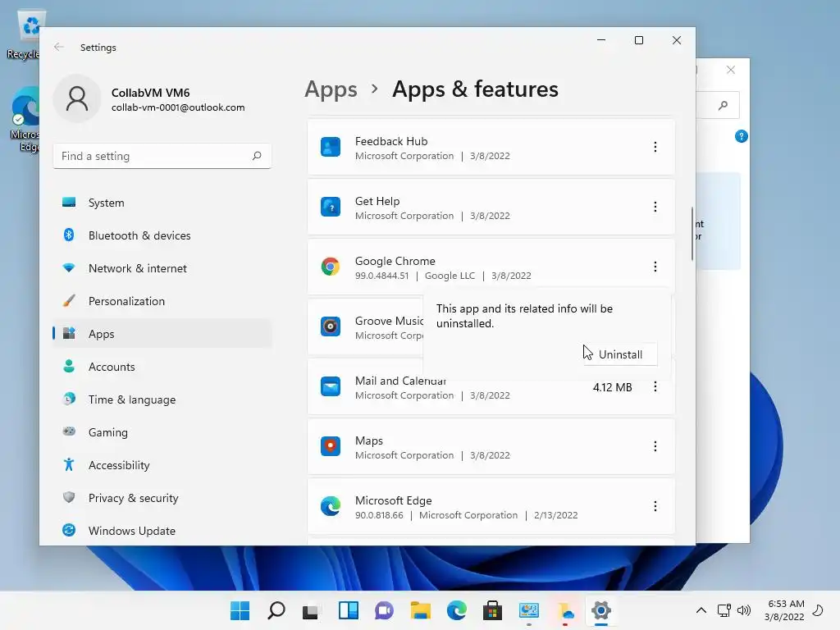Click the Microsoft Edge icon in the apps list
This screenshot has height=630, width=840.
pos(331,506)
